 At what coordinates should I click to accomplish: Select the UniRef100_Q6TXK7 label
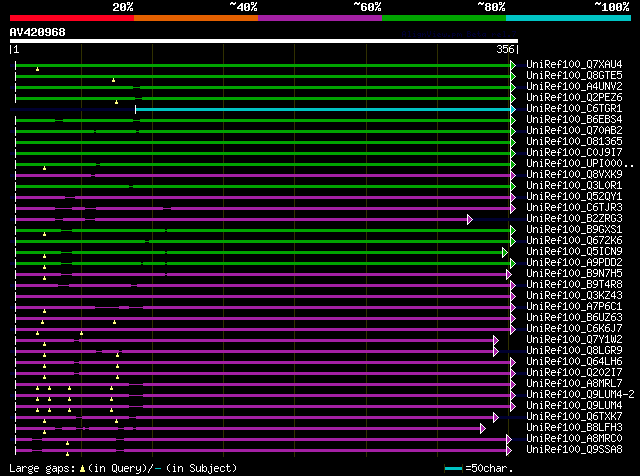574,417
